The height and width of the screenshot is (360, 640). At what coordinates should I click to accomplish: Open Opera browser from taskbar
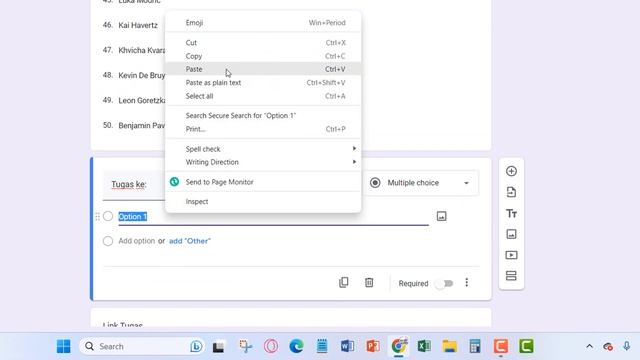pos(271,346)
